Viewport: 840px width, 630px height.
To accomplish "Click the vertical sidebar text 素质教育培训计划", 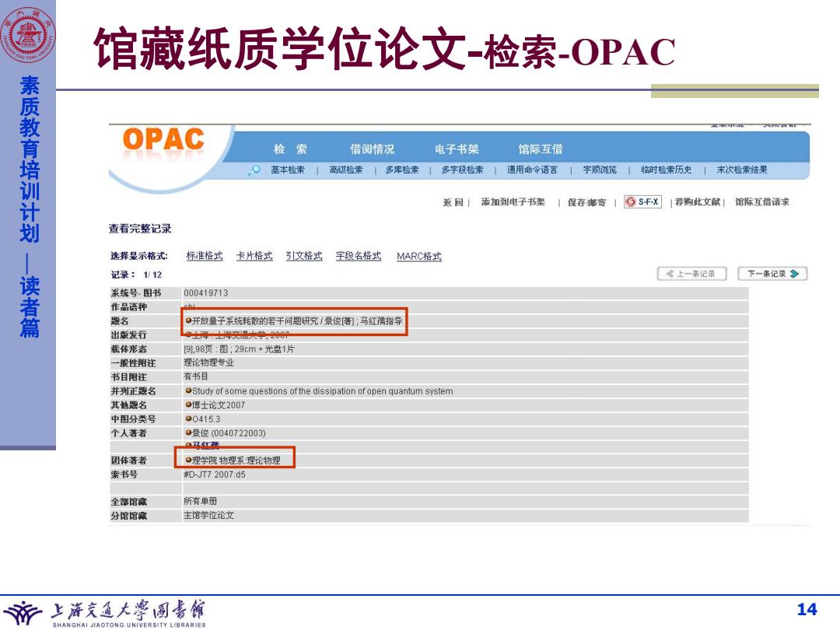I will click(x=30, y=159).
